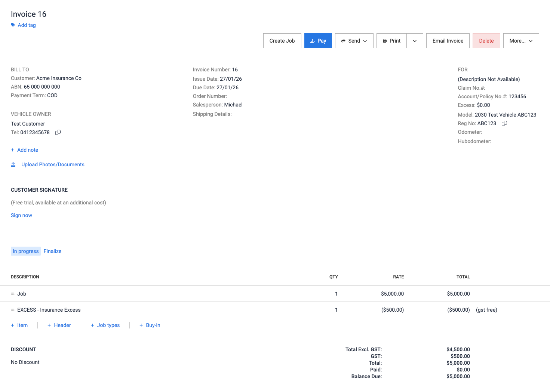Copy the vehicle owner telephone number
The width and height of the screenshot is (550, 392).
(x=58, y=132)
